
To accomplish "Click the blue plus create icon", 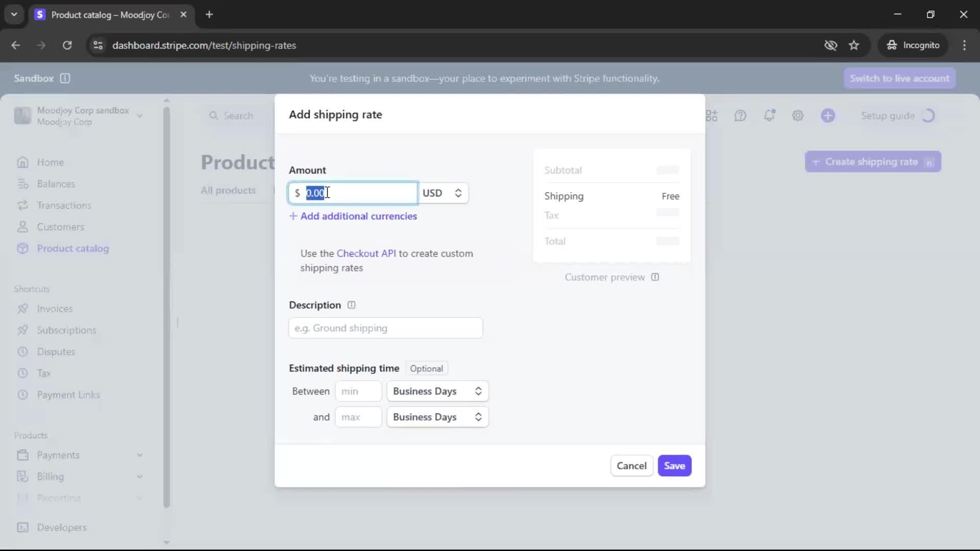I will pos(828,116).
